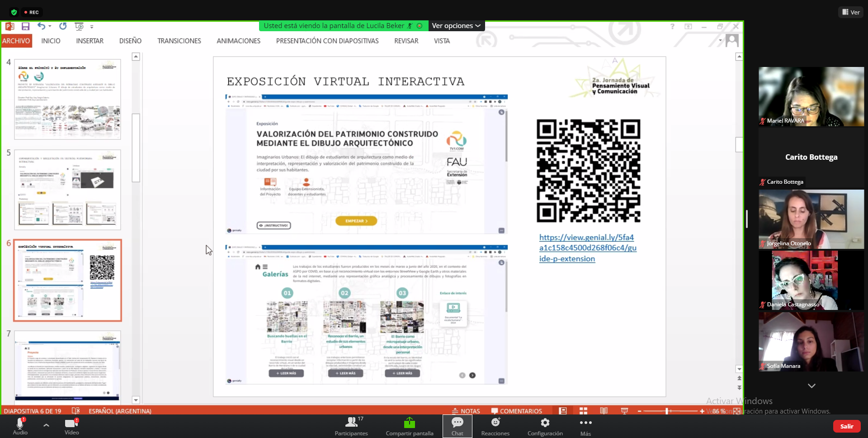
Task: Click the spell check status icon
Action: pos(76,411)
